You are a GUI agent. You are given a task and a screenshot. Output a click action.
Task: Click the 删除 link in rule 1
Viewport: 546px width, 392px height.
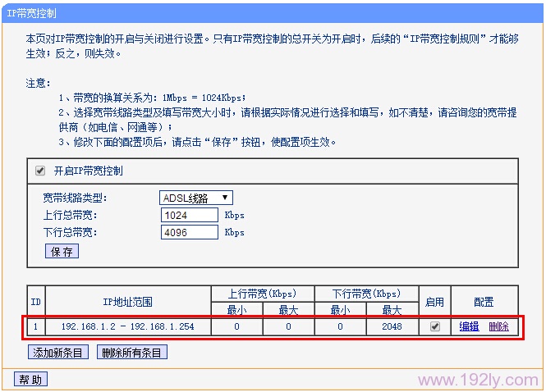tap(498, 326)
